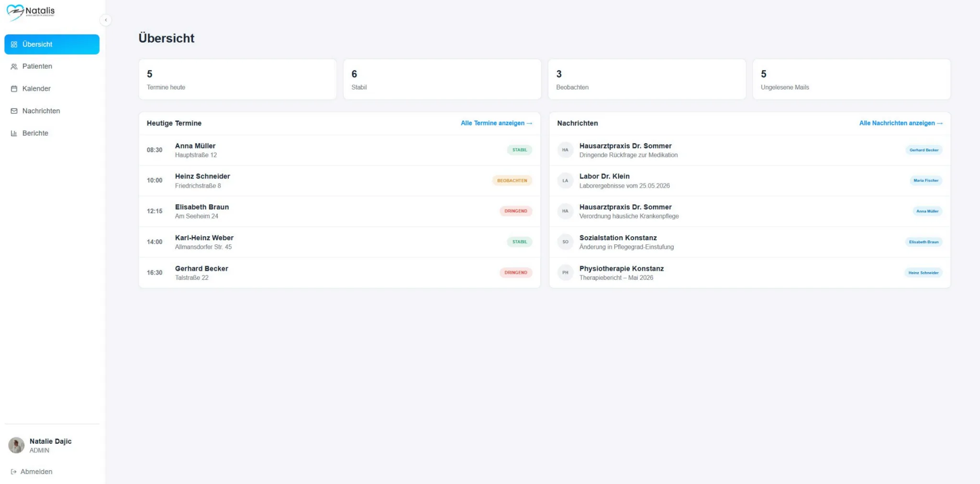Click address Hauptstraße 12
This screenshot has width=980, height=484.
pyautogui.click(x=196, y=155)
